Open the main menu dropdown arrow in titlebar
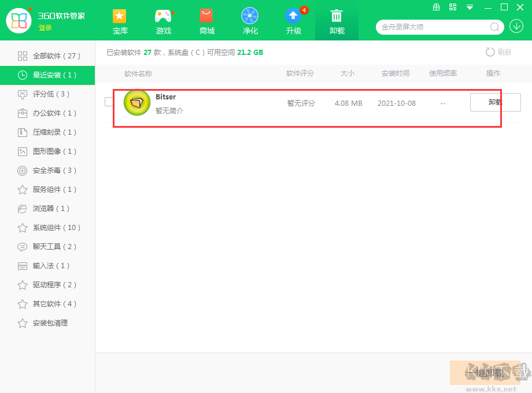The width and height of the screenshot is (532, 393). (x=470, y=8)
